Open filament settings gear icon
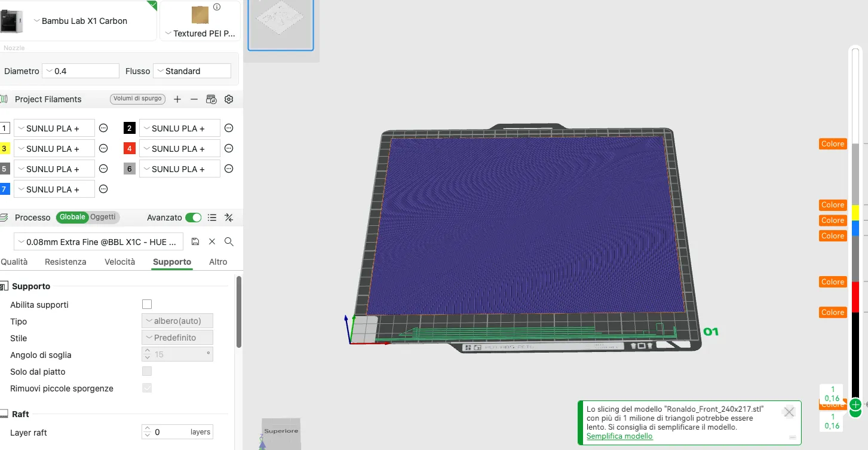The width and height of the screenshot is (868, 450). click(x=228, y=99)
